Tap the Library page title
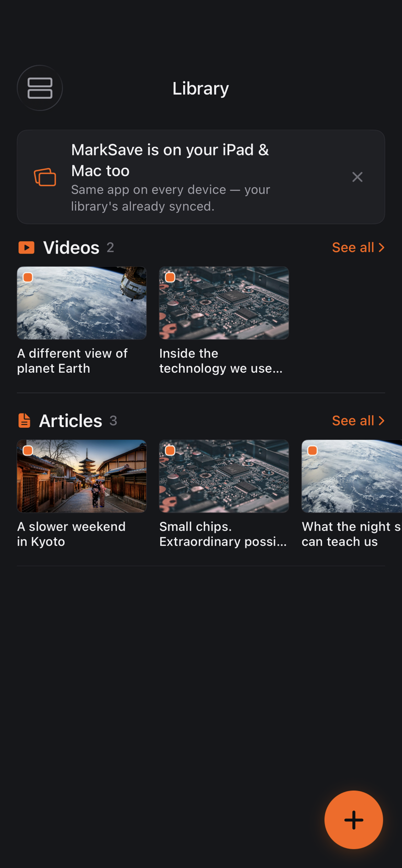The height and width of the screenshot is (868, 402). click(200, 88)
